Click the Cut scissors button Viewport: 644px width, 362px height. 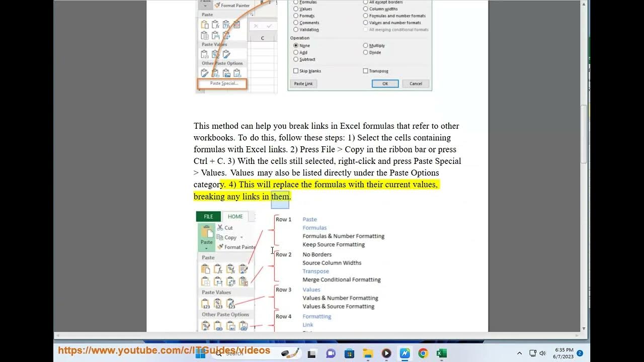tap(225, 228)
